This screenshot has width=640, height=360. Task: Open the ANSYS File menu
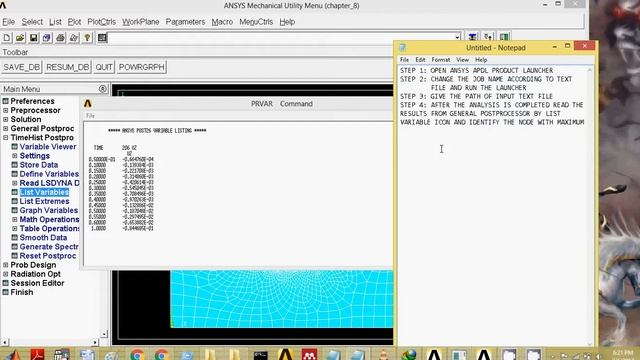pyautogui.click(x=9, y=22)
